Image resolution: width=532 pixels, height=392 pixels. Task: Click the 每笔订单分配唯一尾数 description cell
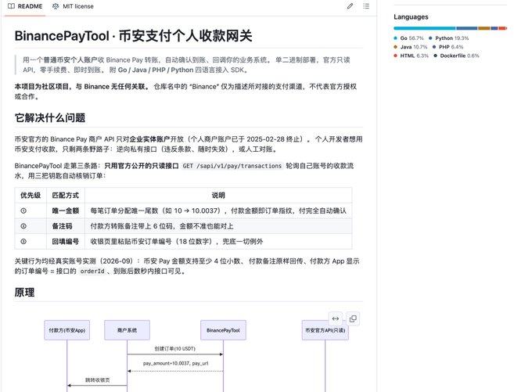218,210
